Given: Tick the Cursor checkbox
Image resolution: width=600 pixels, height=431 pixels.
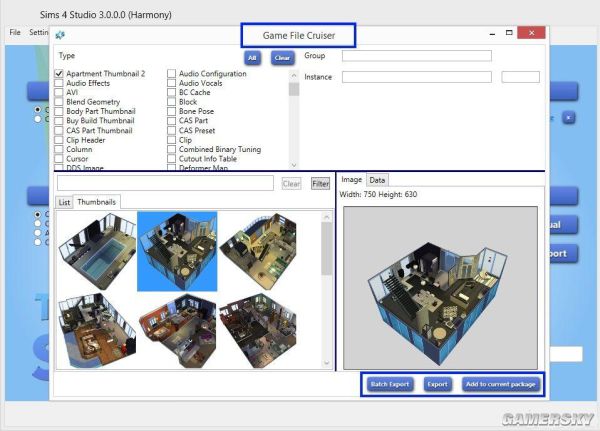Looking at the screenshot, I should pos(59,158).
